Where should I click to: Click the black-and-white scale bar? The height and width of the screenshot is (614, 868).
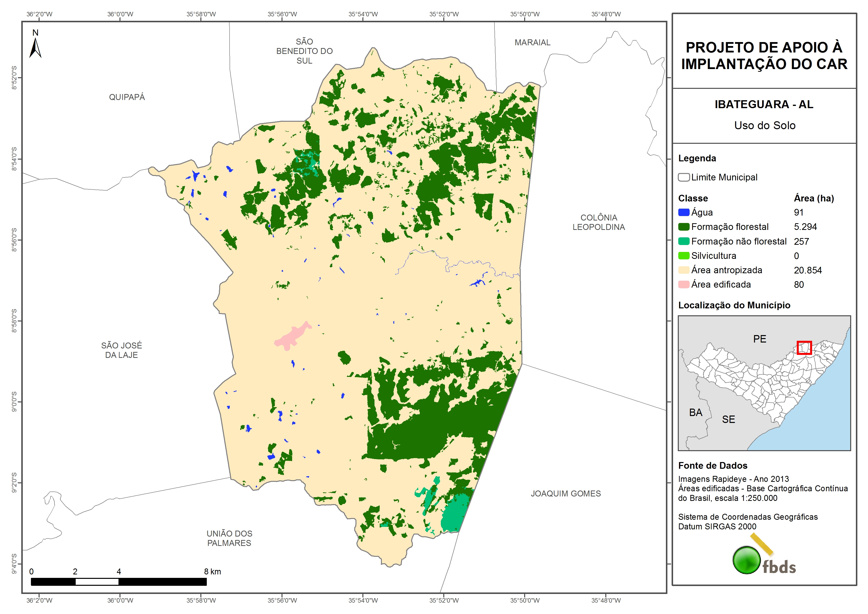click(119, 582)
